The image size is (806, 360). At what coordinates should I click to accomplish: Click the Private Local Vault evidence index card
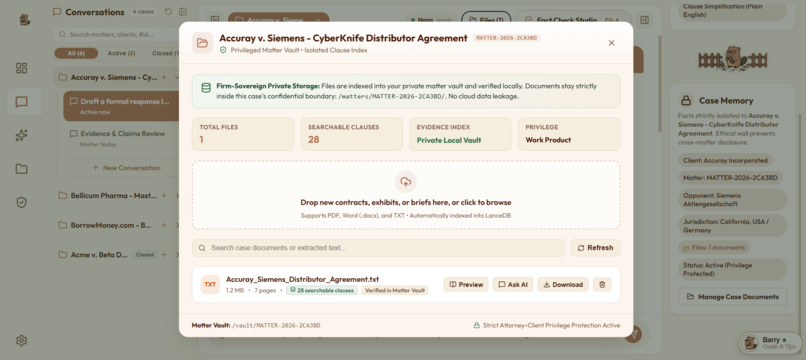point(460,134)
